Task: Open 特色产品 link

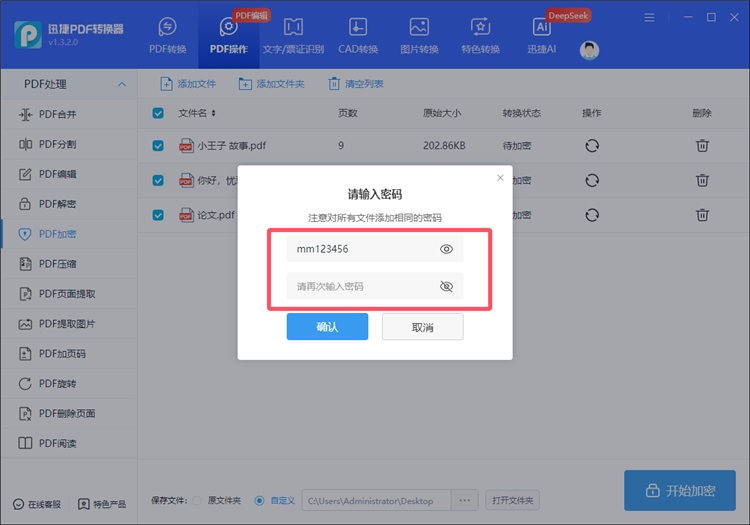Action: point(102,504)
